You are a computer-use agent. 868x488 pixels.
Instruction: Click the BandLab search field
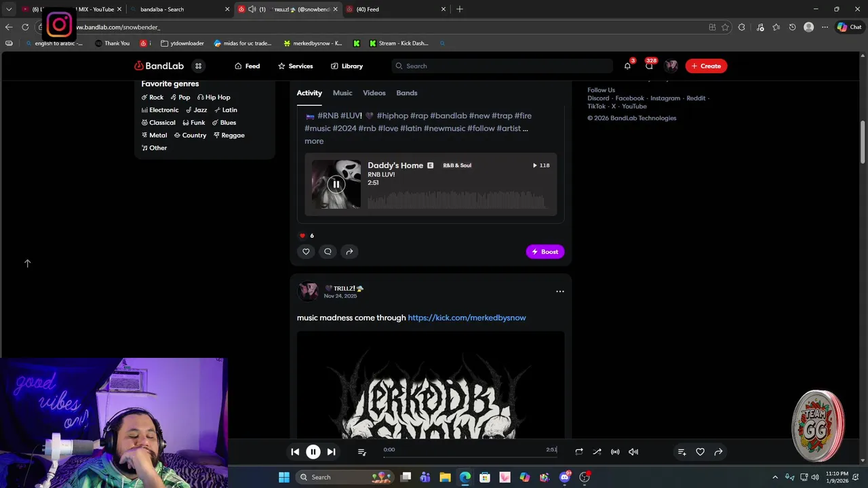pyautogui.click(x=502, y=66)
